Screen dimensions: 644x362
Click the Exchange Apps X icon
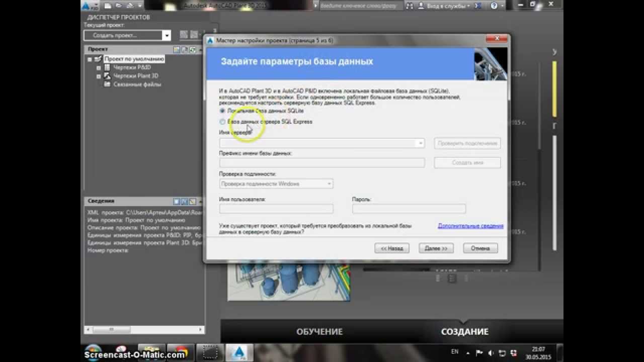pyautogui.click(x=479, y=6)
